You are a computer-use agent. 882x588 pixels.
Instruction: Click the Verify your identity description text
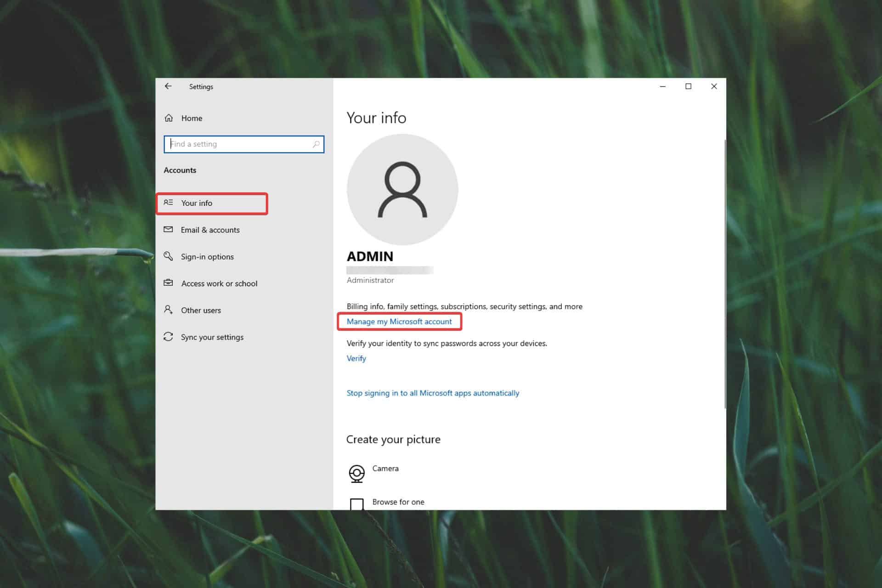pyautogui.click(x=447, y=343)
